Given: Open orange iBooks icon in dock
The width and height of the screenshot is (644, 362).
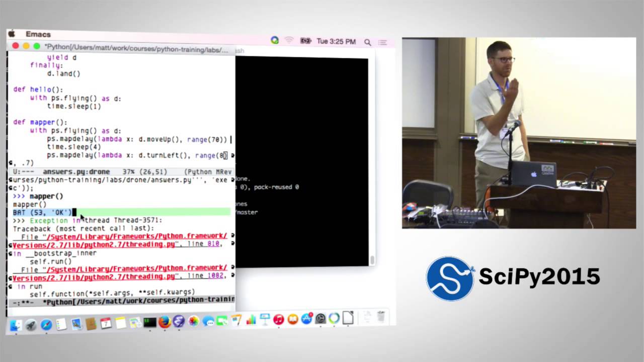Looking at the screenshot, I should click(x=292, y=319).
